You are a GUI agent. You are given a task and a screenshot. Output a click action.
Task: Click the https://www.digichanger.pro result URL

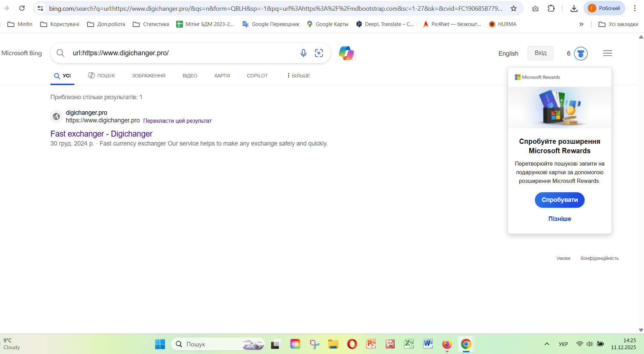click(103, 120)
